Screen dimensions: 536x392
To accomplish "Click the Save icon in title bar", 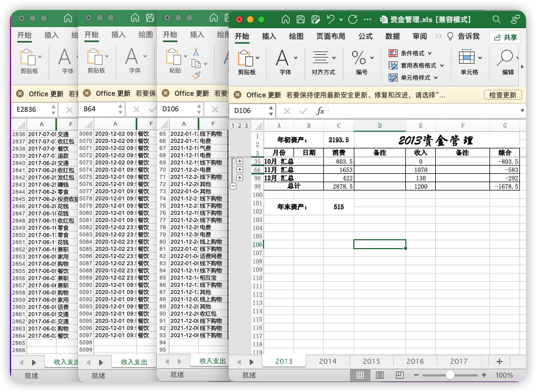I will [x=301, y=19].
